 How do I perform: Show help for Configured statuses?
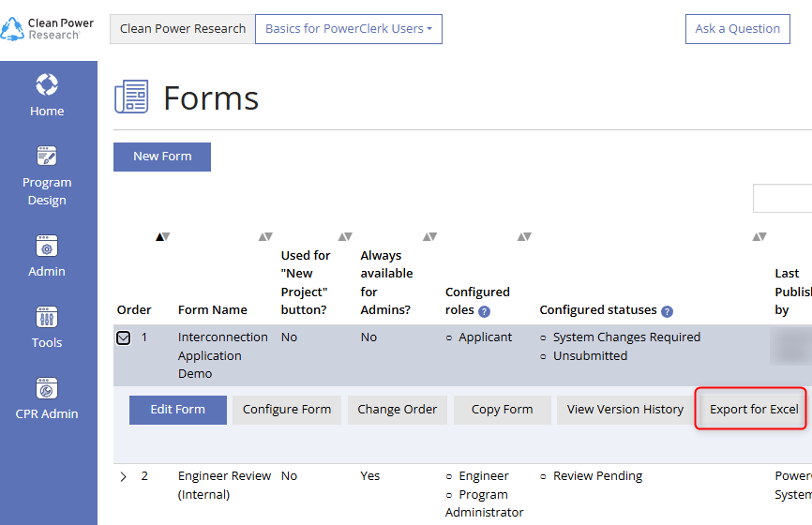[667, 311]
